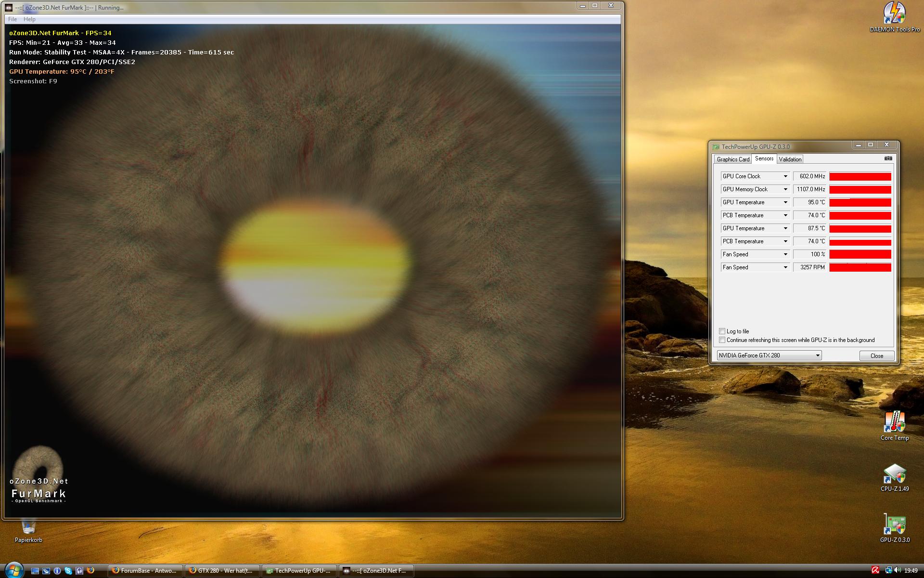Viewport: 924px width, 578px height.
Task: Click the Windows Start orb
Action: [x=13, y=570]
